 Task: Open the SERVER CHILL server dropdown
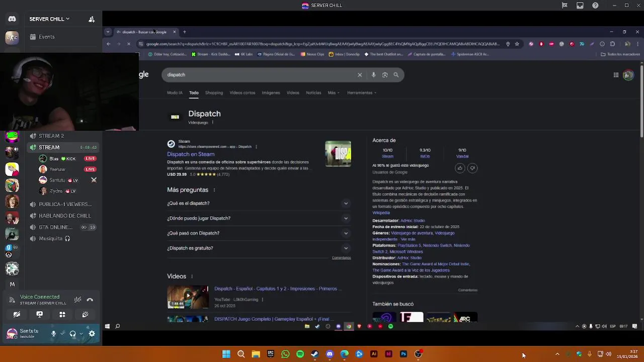(x=49, y=19)
